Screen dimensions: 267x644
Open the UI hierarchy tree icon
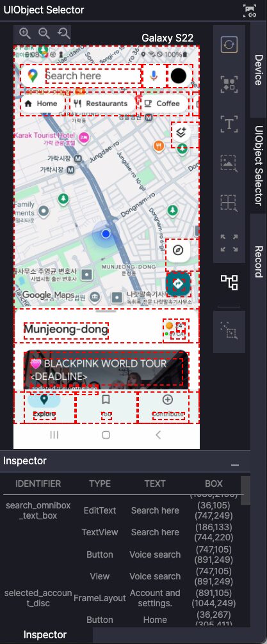click(229, 283)
